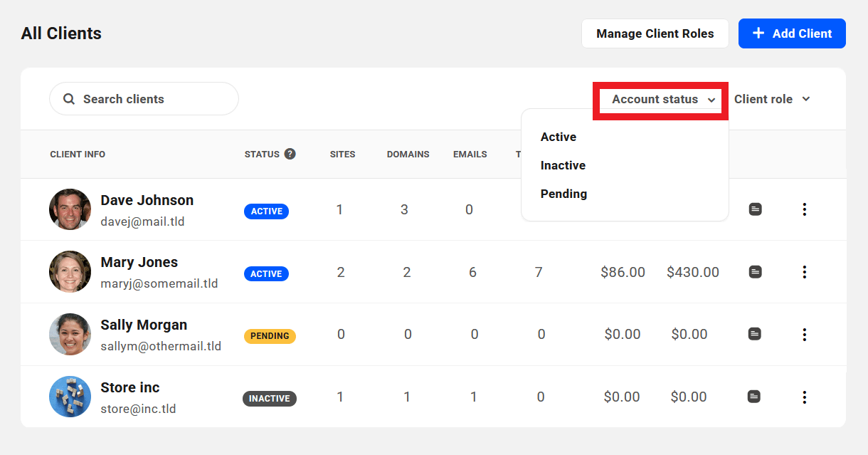Click the Manage Client Roles button
Screen dimensions: 868x455
(x=655, y=33)
